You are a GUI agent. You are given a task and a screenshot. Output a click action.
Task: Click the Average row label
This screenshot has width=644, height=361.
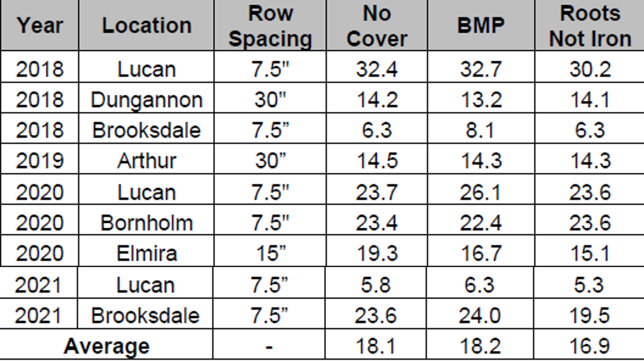pyautogui.click(x=106, y=346)
